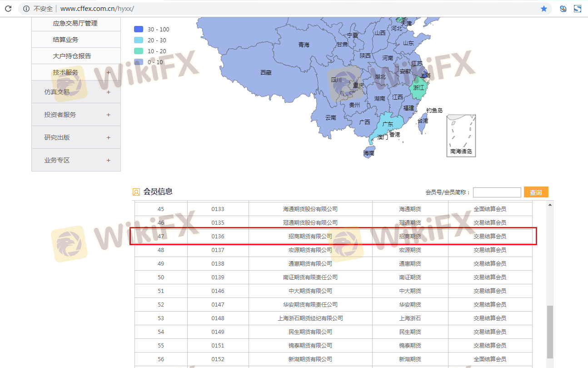This screenshot has height=368, width=588.
Task: Click the member number search input field
Action: pyautogui.click(x=497, y=192)
